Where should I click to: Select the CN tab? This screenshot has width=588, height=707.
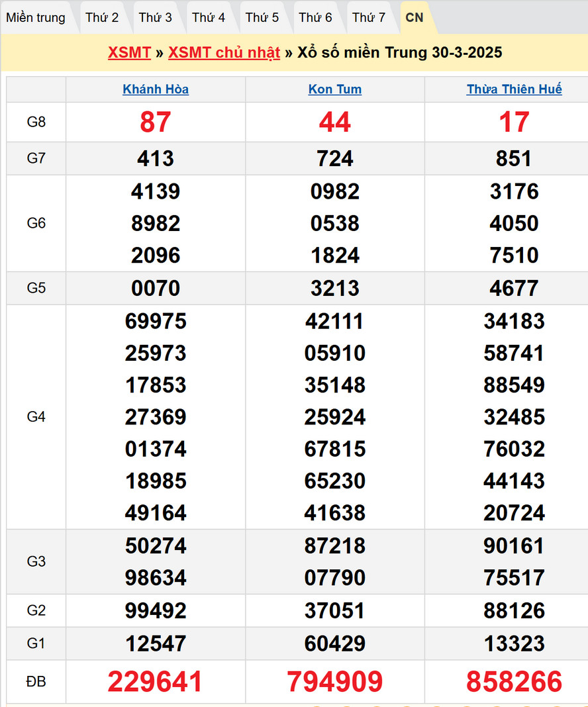pyautogui.click(x=415, y=18)
